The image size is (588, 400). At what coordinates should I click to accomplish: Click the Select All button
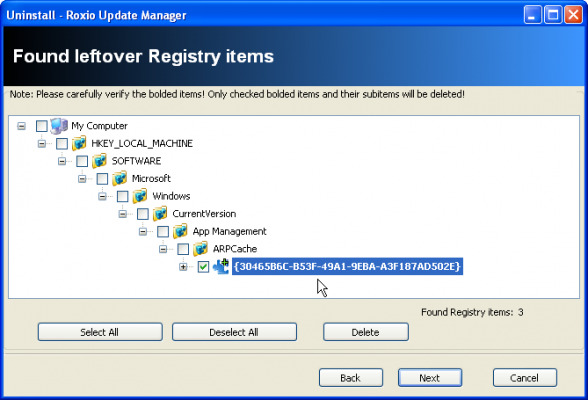100,332
